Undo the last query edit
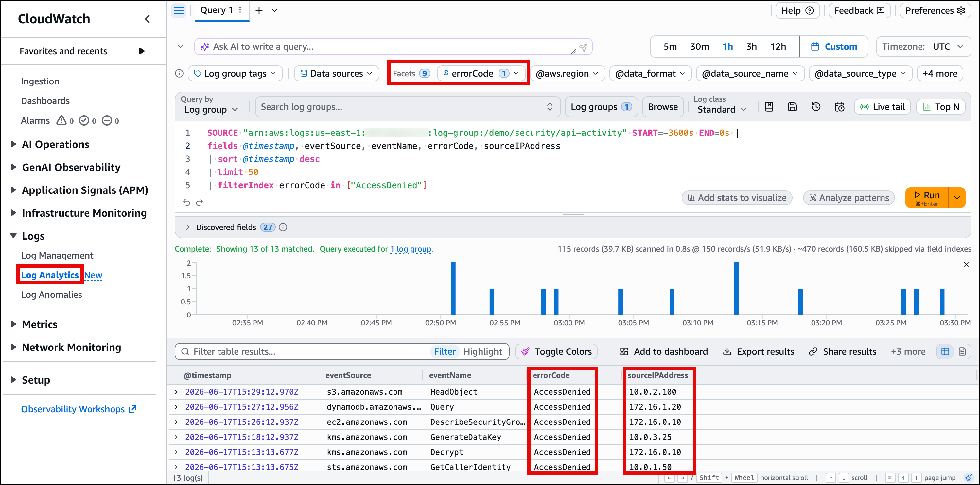Screen dimensions: 980x485 186,202
